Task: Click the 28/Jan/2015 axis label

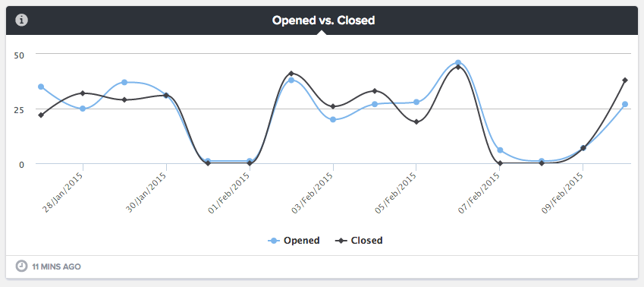Action: [x=63, y=192]
